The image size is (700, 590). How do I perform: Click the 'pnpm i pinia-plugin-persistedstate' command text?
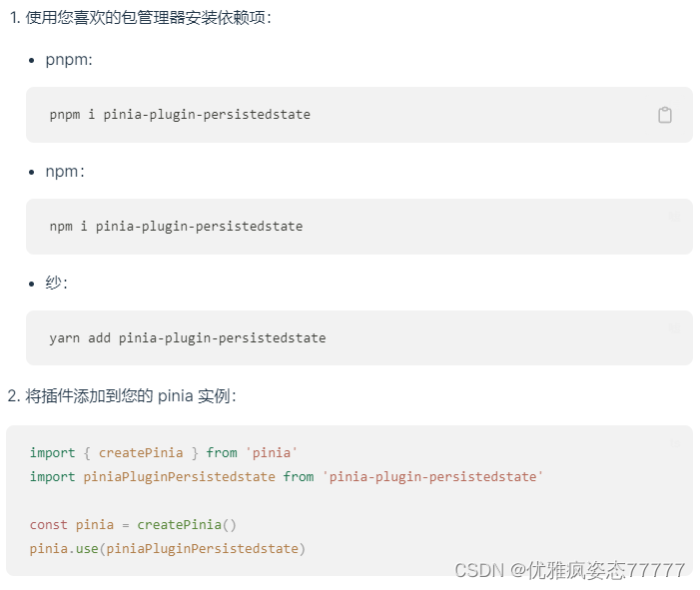pyautogui.click(x=180, y=115)
